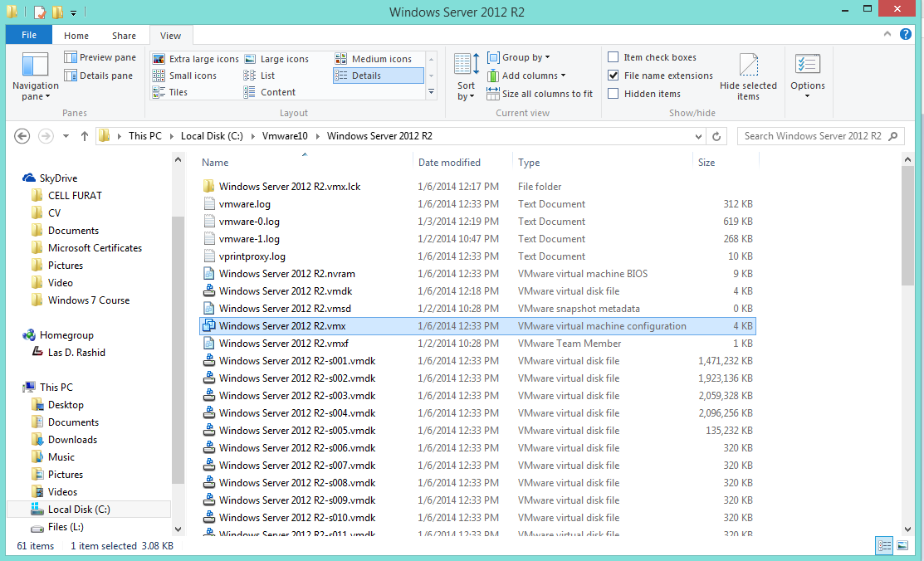The height and width of the screenshot is (561, 924).
Task: Open the Group by menu
Action: (x=519, y=57)
